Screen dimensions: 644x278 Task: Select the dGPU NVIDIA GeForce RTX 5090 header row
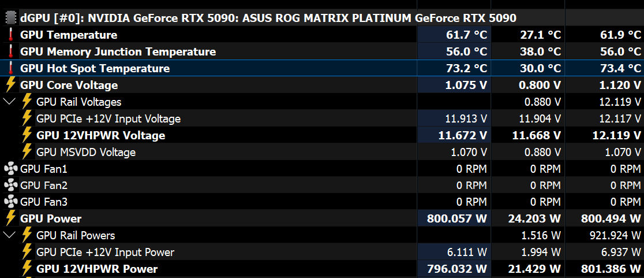click(322, 18)
